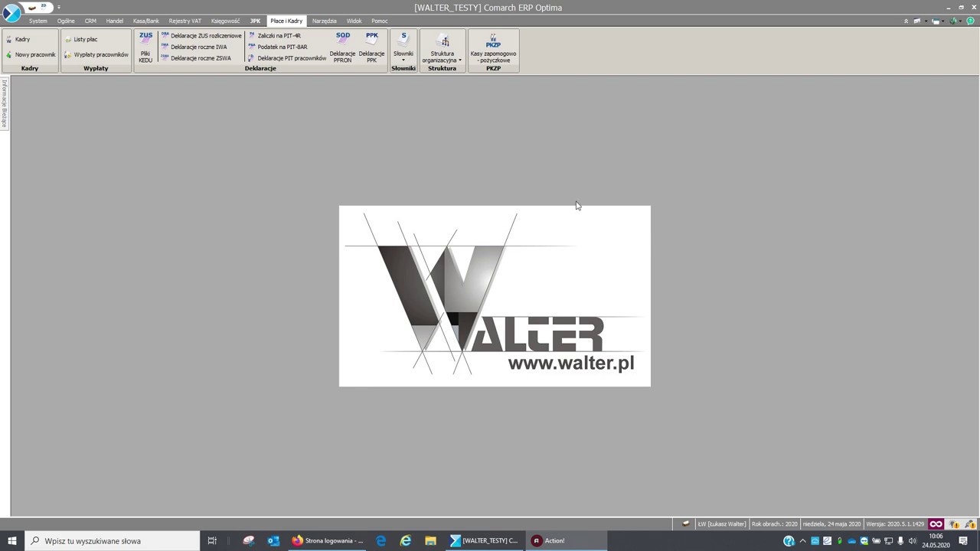Expand the Słowniki dropdown

(x=403, y=47)
